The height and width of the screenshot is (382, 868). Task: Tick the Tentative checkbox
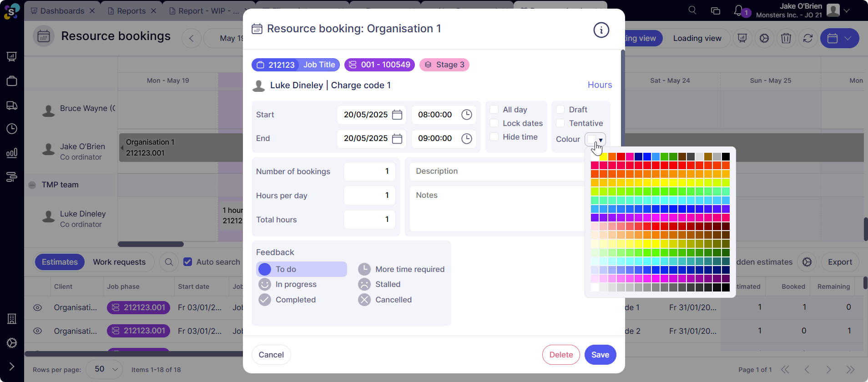560,123
